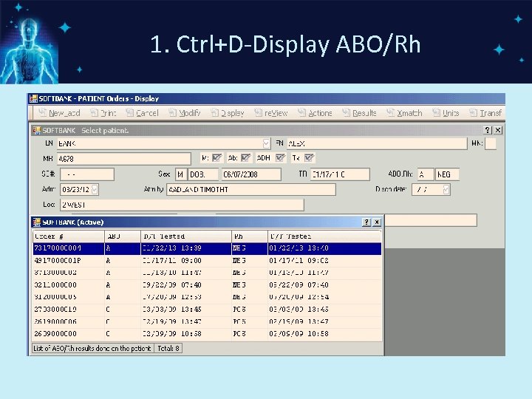532x399 pixels.
Task: Click the Loc field showing 2WEST
Action: coord(182,205)
